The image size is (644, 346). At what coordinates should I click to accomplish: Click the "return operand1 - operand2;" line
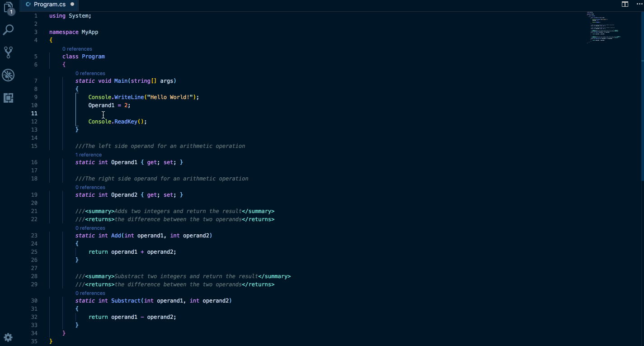132,317
